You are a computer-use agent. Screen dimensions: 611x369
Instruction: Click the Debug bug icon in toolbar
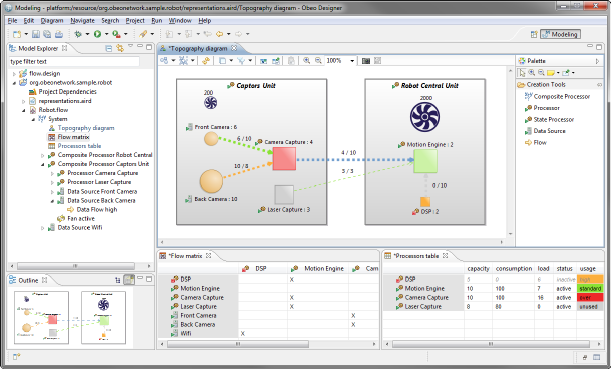(78, 34)
